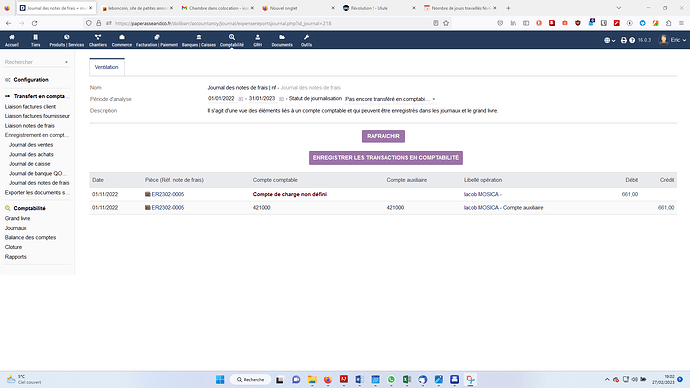Bookmark this page with the star icon

446,23
